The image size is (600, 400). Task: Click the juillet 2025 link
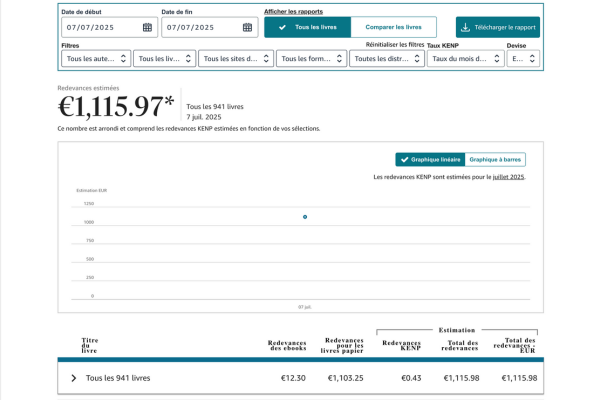[508, 177]
